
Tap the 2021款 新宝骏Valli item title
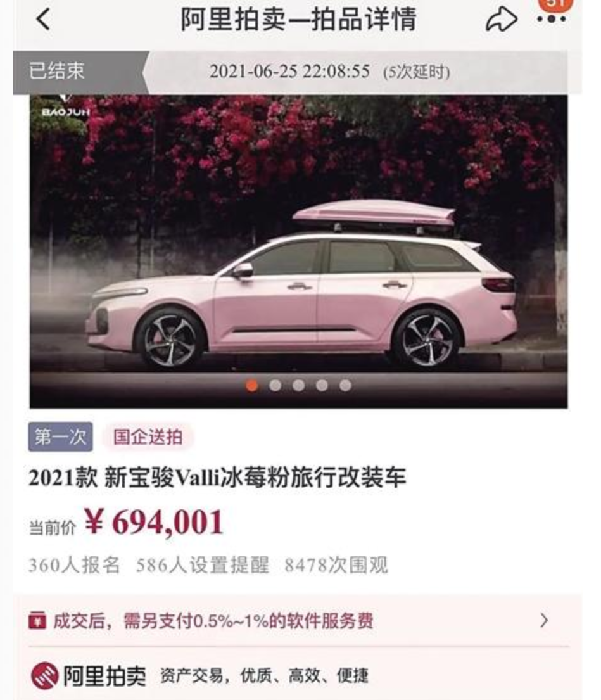pyautogui.click(x=217, y=478)
